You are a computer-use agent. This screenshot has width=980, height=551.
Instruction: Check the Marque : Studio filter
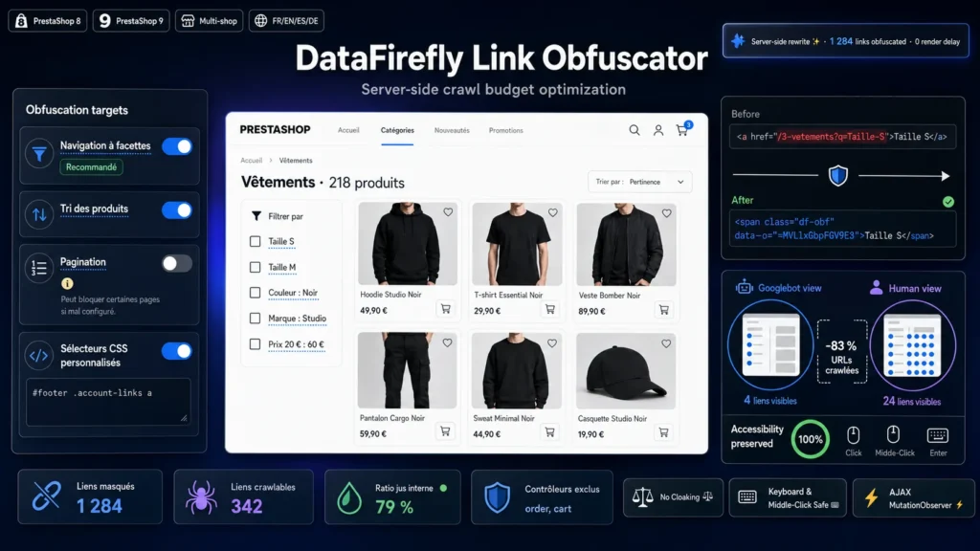click(255, 318)
